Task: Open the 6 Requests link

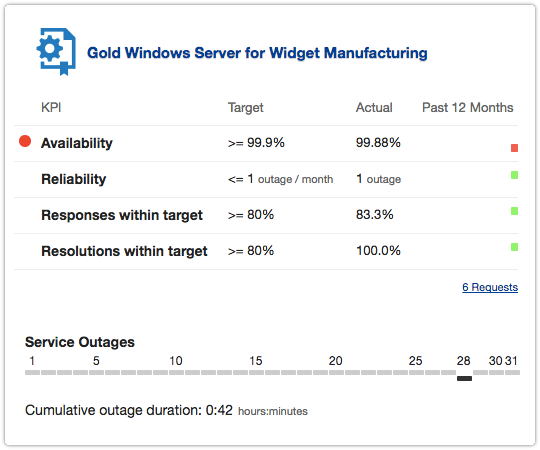Action: [490, 287]
